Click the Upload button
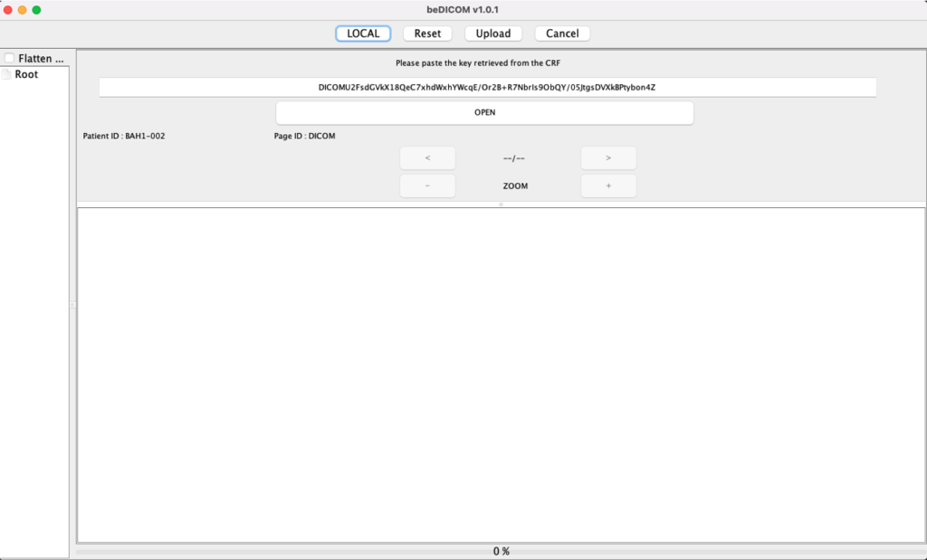Viewport: 927px width, 560px height. click(493, 33)
